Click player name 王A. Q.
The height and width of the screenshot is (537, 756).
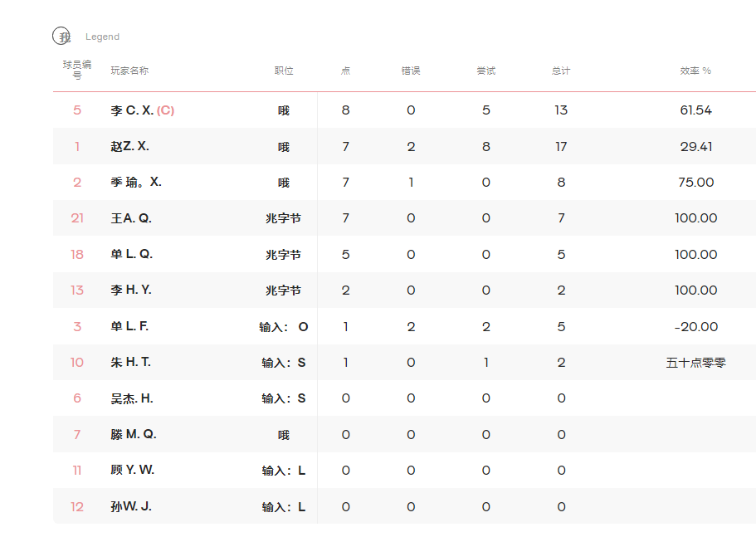tap(131, 218)
